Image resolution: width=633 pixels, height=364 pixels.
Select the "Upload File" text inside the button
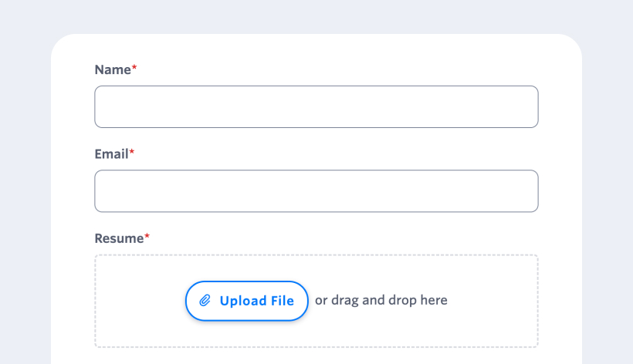pos(256,301)
